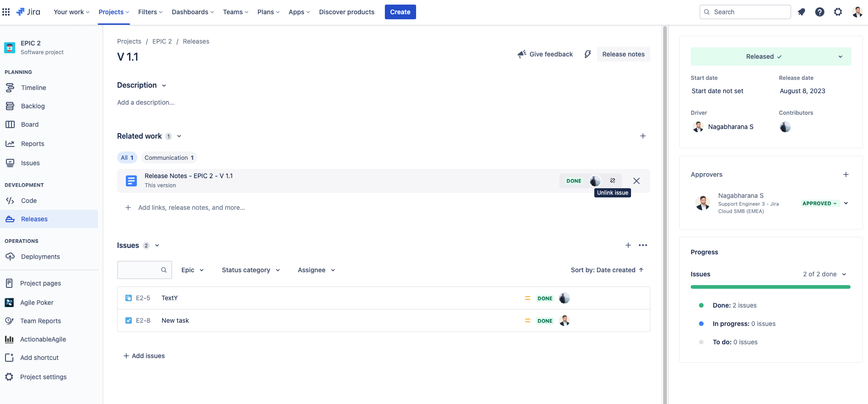The height and width of the screenshot is (404, 868).
Task: Open the APPROVED status dropdown
Action: (820, 203)
